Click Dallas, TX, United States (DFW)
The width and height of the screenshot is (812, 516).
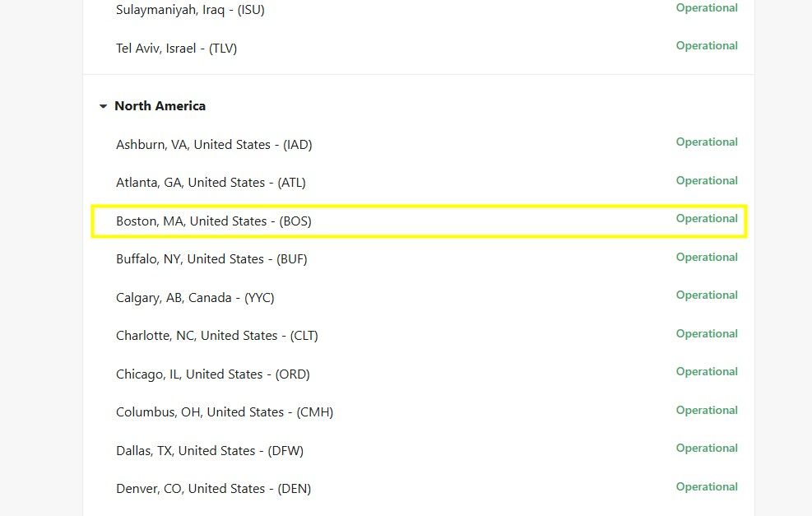click(x=210, y=451)
